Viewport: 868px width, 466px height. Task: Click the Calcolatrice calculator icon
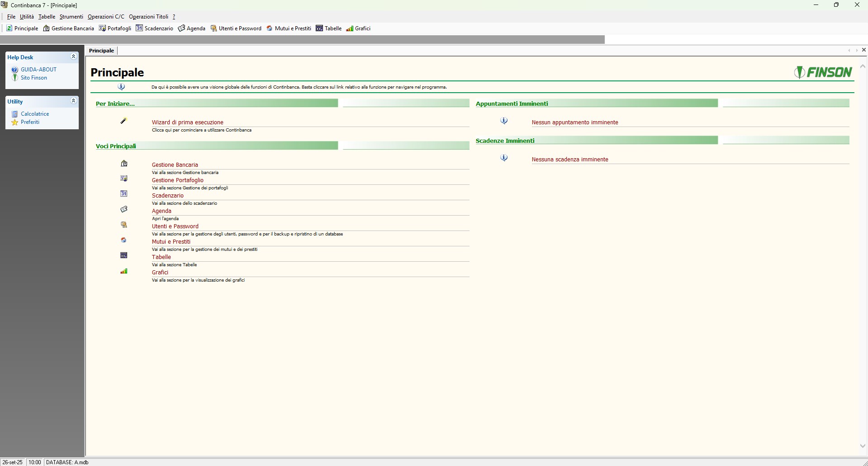(15, 114)
